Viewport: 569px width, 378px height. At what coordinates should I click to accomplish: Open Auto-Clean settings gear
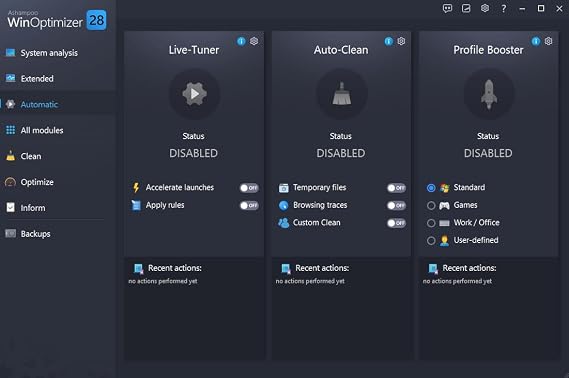click(x=401, y=41)
